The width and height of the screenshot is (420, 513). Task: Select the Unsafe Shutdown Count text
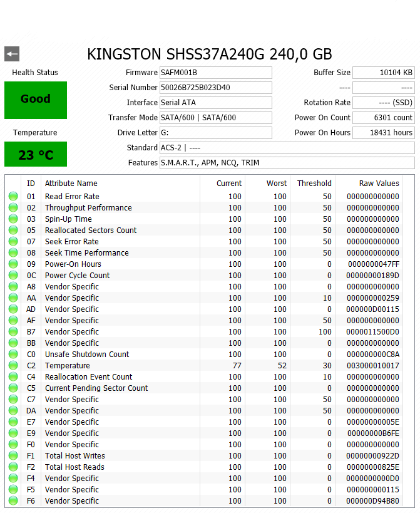tap(87, 355)
